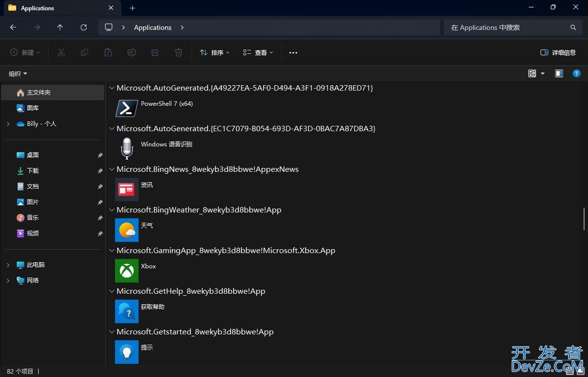Collapse the Microsoft.GetHelp group
The image size is (588, 377).
click(x=112, y=291)
